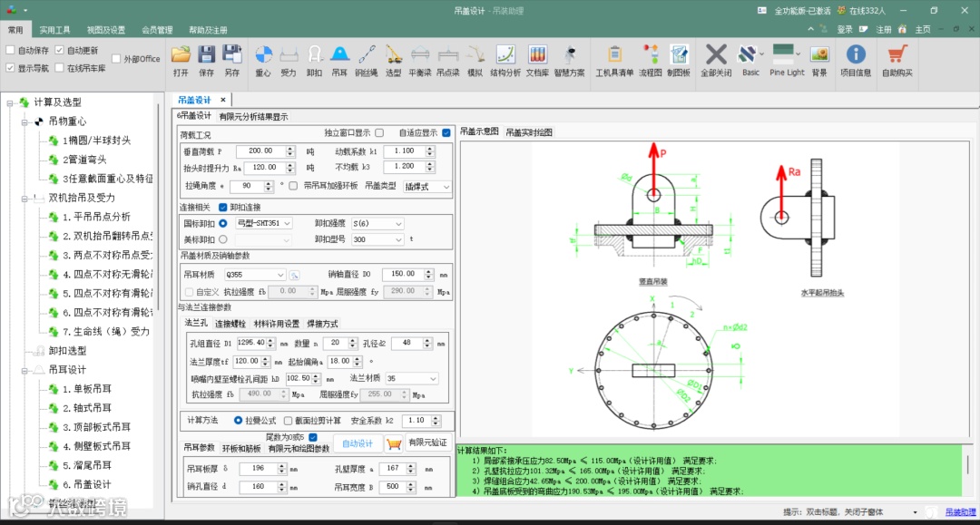Collapse the 吊耳设计 tree node
Viewport: 980px width, 525px height.
(25, 370)
